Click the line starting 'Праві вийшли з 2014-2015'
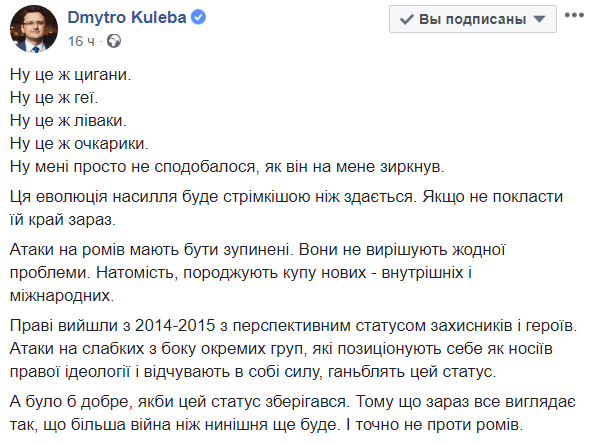Viewport: 590px width, 445px height. tap(293, 325)
